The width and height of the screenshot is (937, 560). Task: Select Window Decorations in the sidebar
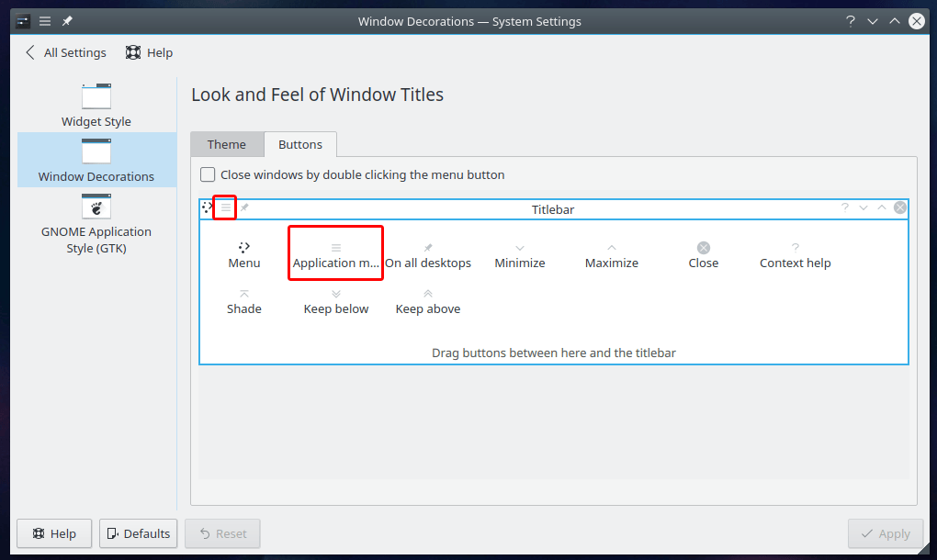96,160
